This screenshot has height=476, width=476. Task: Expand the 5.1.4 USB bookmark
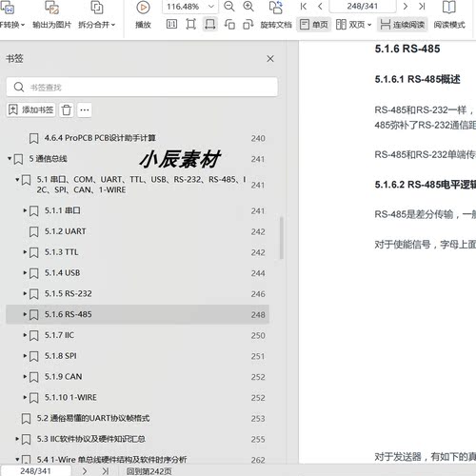[x=25, y=272]
